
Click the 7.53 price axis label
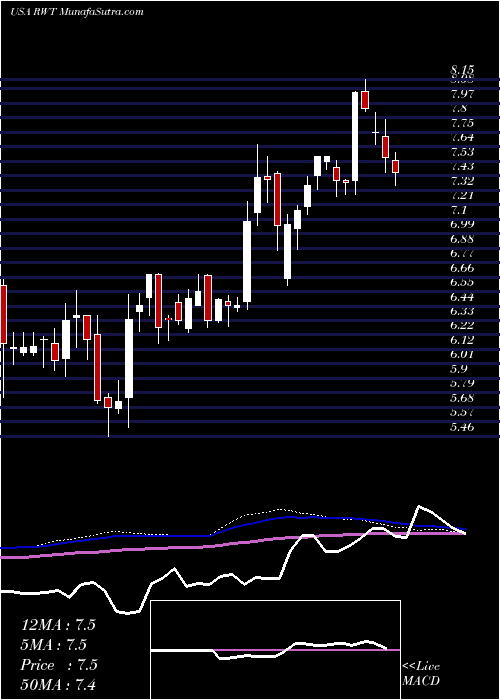462,152
